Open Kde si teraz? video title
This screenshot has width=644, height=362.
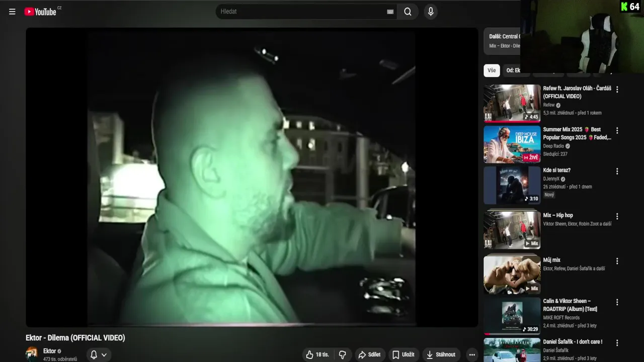(556, 170)
